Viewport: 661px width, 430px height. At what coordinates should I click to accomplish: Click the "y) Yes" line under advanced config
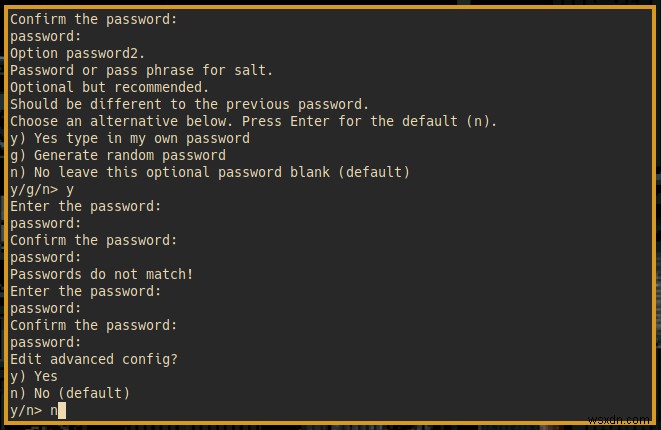point(34,376)
